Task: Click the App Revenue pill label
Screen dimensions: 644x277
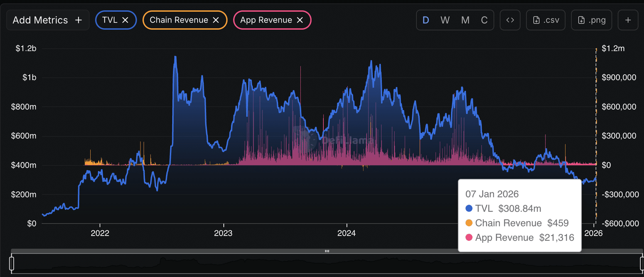Action: [x=266, y=20]
